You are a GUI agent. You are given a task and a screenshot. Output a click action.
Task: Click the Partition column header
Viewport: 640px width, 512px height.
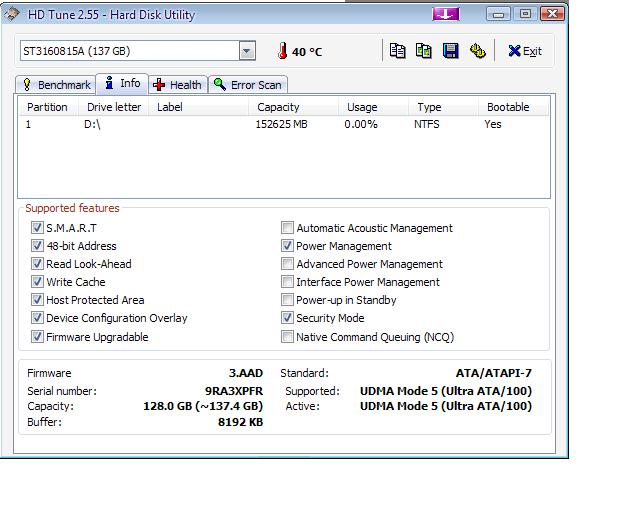48,107
